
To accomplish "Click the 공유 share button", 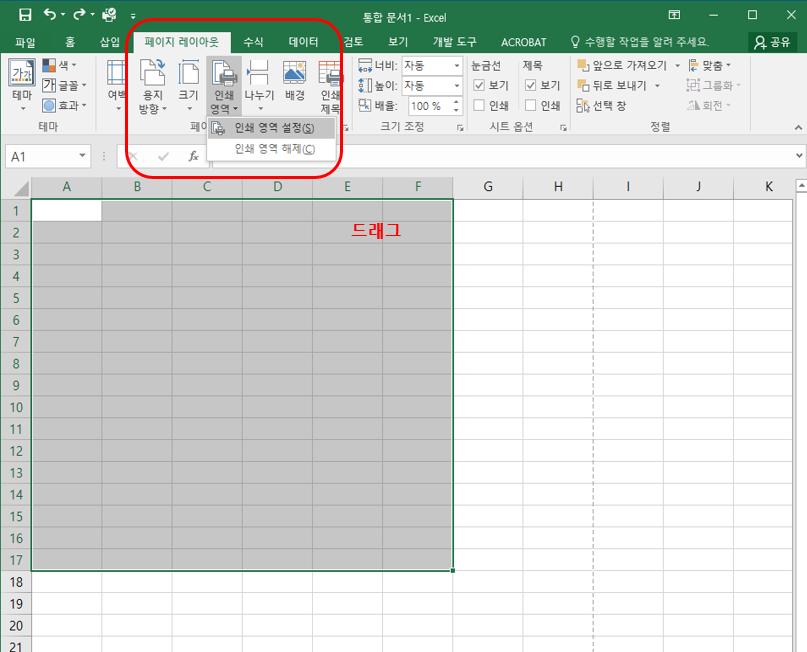I will [x=772, y=42].
